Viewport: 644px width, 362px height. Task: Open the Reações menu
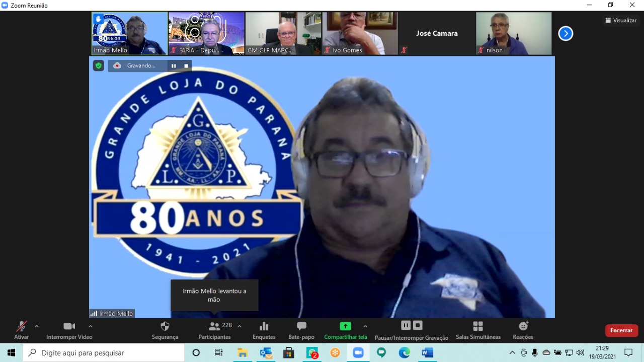523,330
